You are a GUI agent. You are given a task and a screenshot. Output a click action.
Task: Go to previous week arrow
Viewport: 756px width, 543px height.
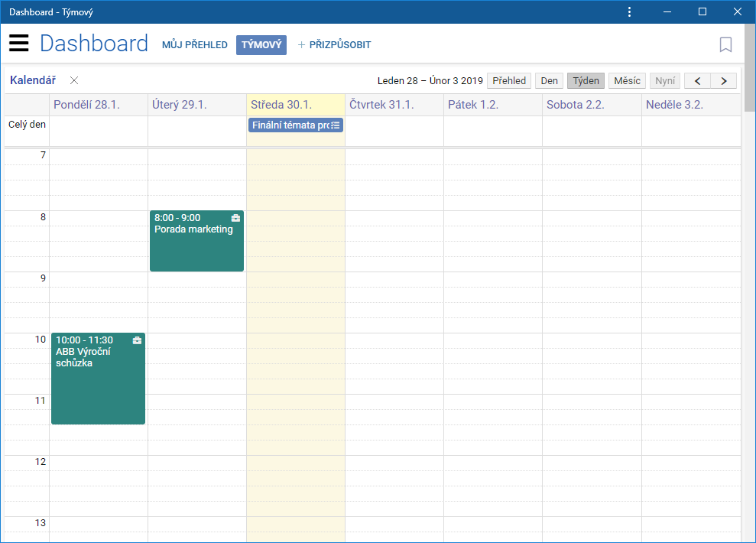click(697, 81)
